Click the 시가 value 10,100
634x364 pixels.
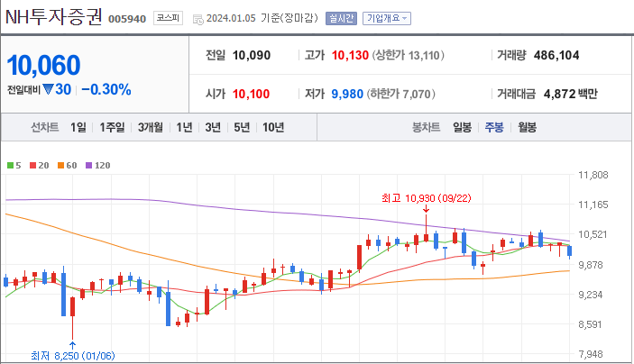coord(251,94)
